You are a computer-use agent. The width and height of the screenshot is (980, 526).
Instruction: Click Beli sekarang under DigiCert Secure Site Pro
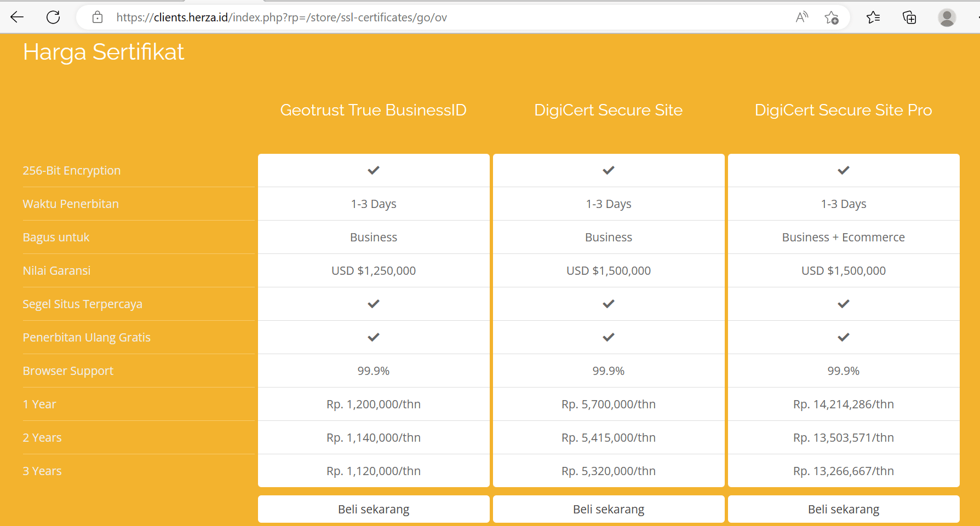tap(844, 509)
